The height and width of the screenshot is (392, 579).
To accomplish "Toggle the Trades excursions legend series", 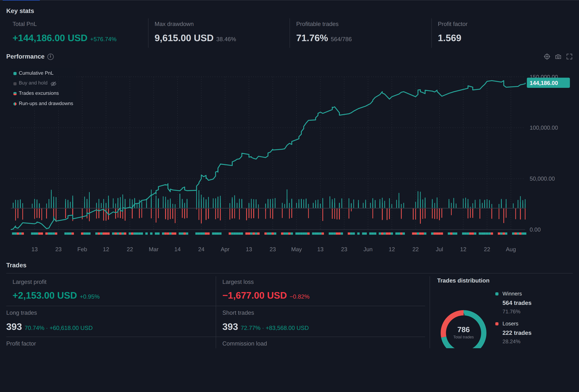I will [36, 93].
